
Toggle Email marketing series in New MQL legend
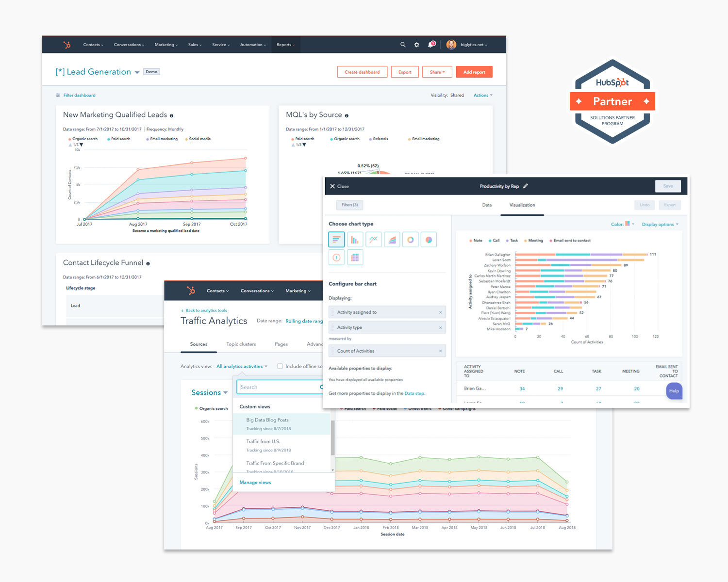click(162, 139)
